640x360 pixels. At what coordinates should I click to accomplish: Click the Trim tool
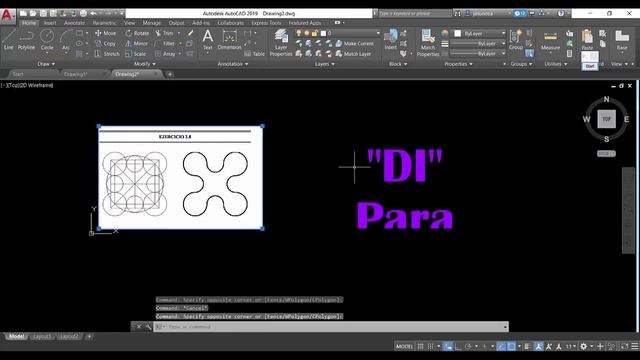pos(164,33)
